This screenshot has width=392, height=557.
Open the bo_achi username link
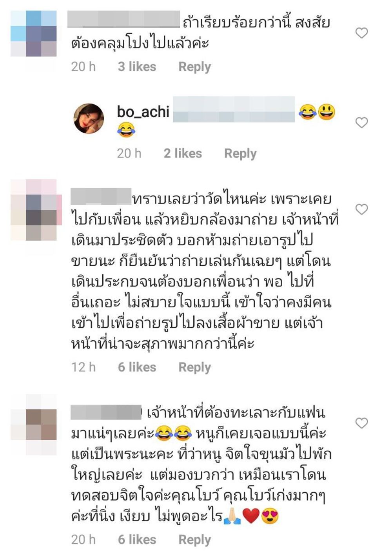(143, 112)
